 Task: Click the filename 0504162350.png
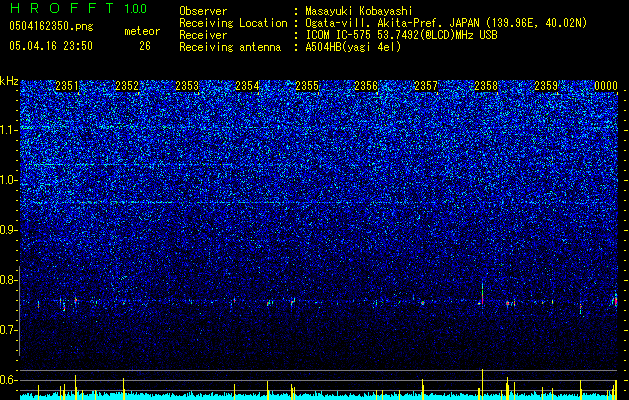point(51,26)
